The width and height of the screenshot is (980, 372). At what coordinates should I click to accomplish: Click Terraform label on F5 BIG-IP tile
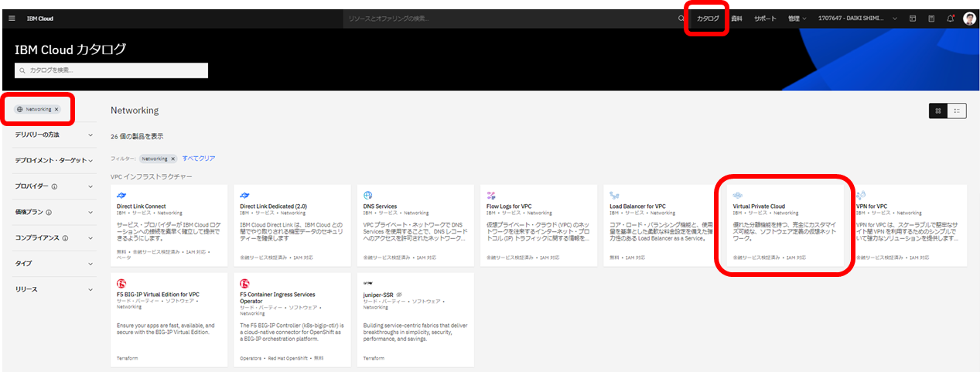[x=126, y=358]
